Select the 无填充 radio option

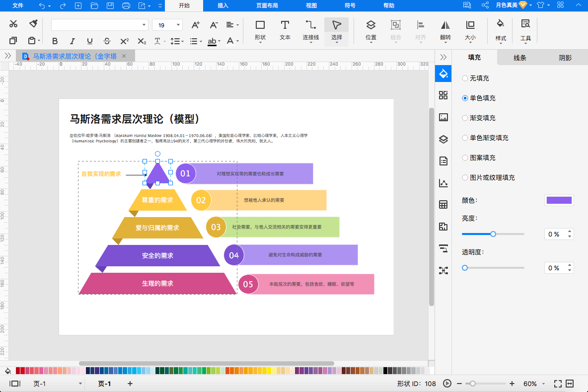point(465,78)
